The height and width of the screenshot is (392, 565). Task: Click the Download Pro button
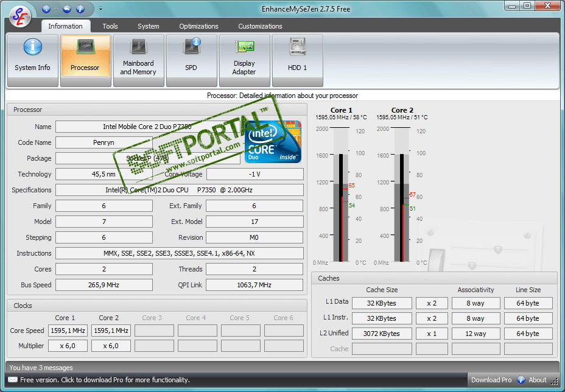(x=491, y=380)
